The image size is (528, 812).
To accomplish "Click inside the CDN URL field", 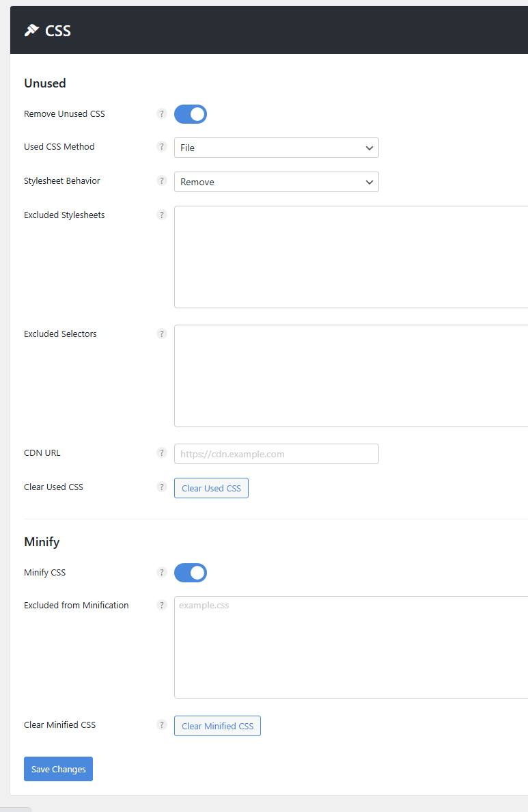I will click(276, 453).
